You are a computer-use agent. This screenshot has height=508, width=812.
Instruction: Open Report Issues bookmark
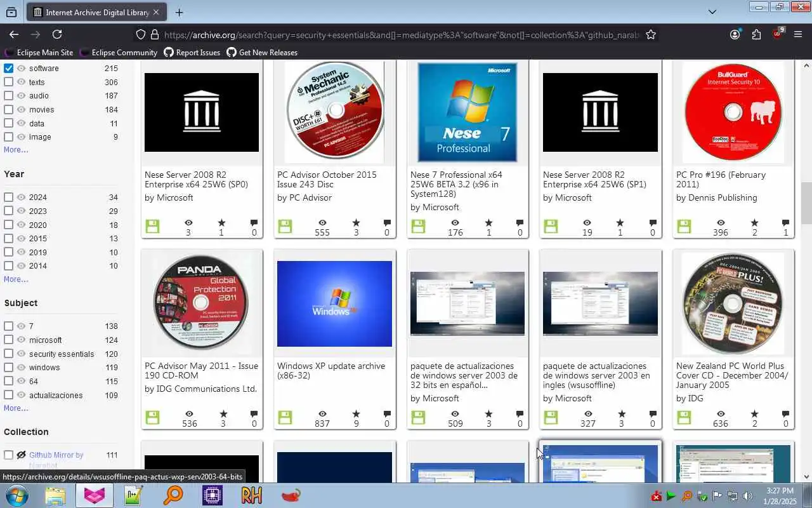pos(192,52)
